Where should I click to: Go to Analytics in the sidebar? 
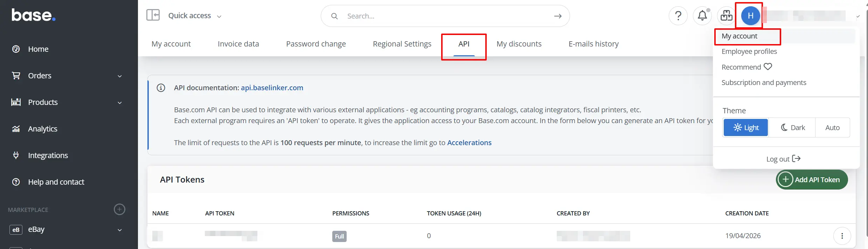pos(42,129)
